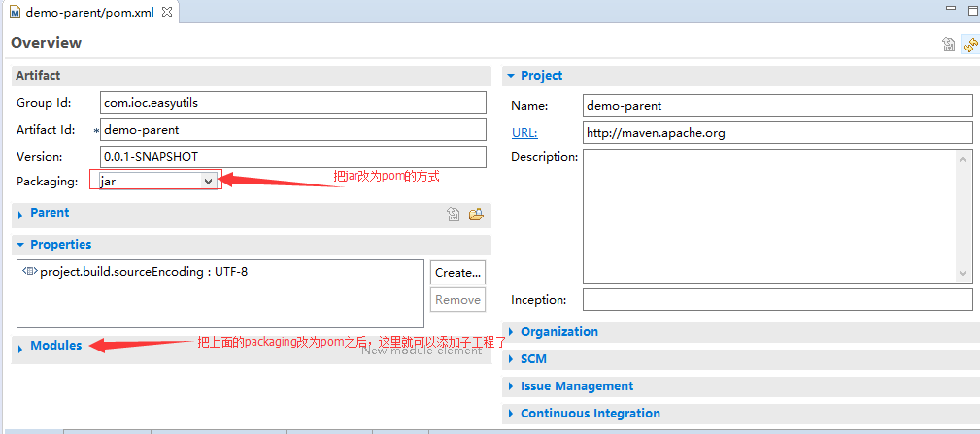
Task: Minimize the editor area
Action: click(951, 8)
